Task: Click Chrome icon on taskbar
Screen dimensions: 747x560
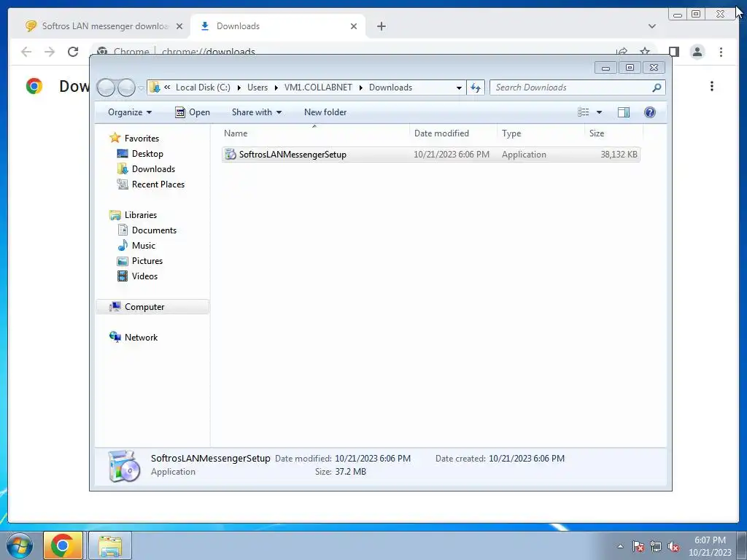Action: click(63, 545)
